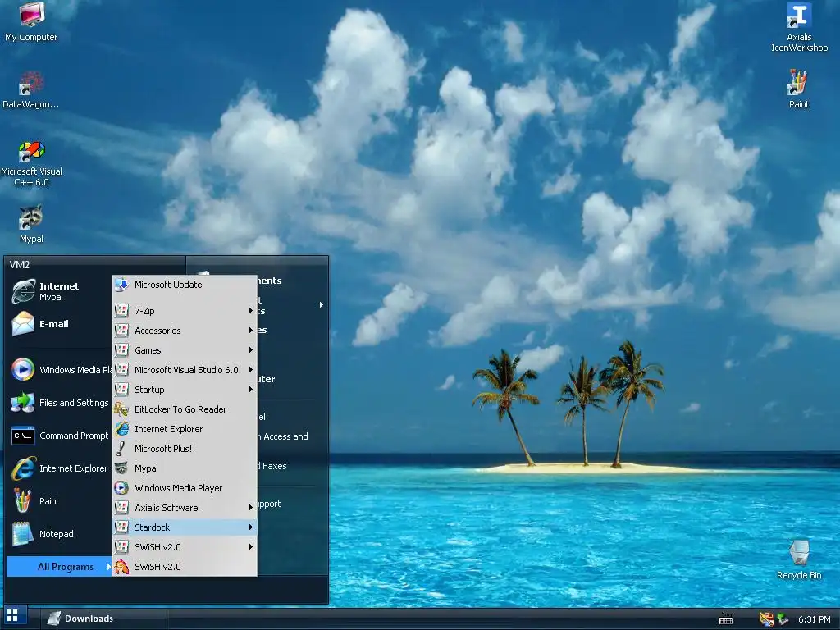The image size is (840, 630).
Task: Expand the Startup folder
Action: point(185,390)
